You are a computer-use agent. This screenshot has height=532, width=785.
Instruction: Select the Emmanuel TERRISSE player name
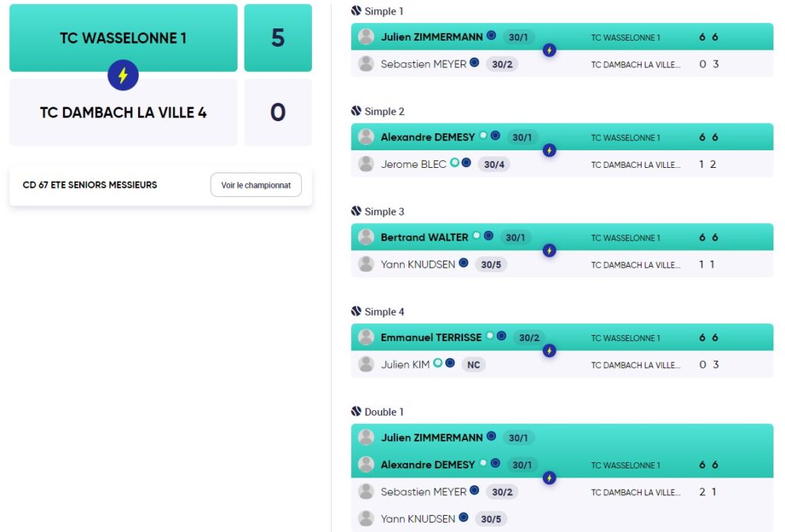(431, 337)
